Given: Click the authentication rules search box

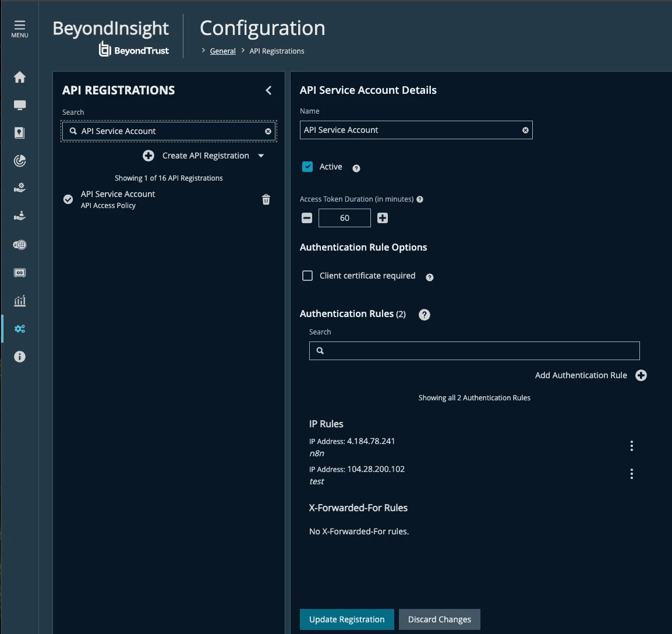Looking at the screenshot, I should (475, 351).
